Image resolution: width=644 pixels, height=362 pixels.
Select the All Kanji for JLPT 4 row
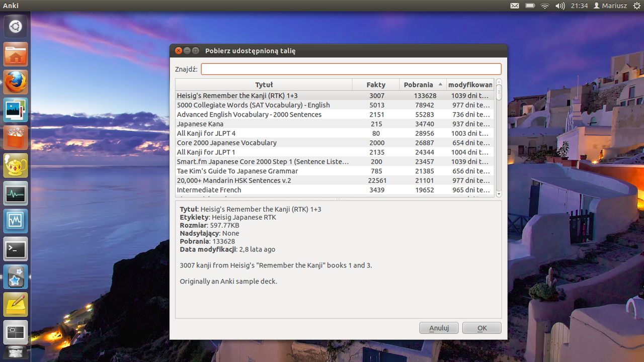pos(335,133)
